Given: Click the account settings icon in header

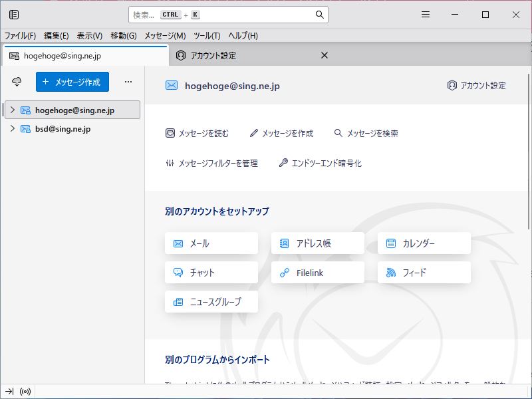Looking at the screenshot, I should 452,85.
